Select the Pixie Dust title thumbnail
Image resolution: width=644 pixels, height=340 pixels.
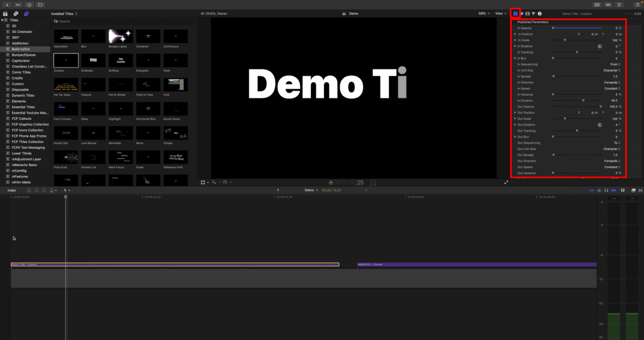point(66,157)
